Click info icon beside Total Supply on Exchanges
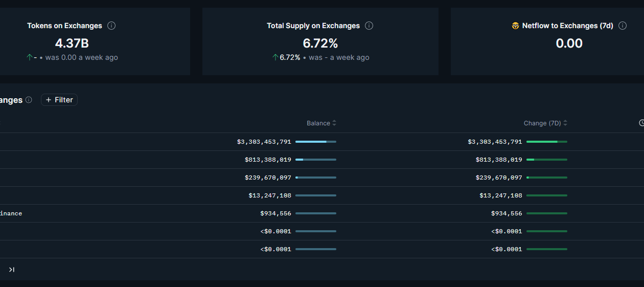 click(369, 26)
